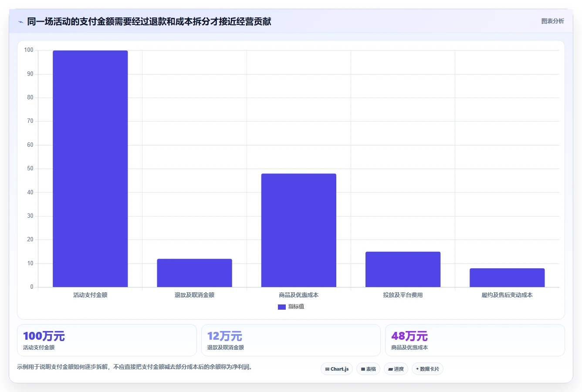Click the 投放及平台费用 x-axis label
The width and height of the screenshot is (582, 392).
(403, 295)
